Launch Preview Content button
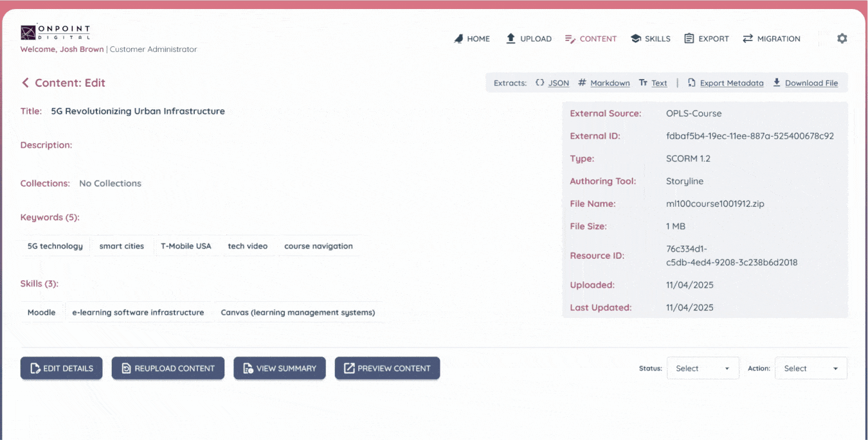Screen dimensions: 868x440 tap(387, 369)
